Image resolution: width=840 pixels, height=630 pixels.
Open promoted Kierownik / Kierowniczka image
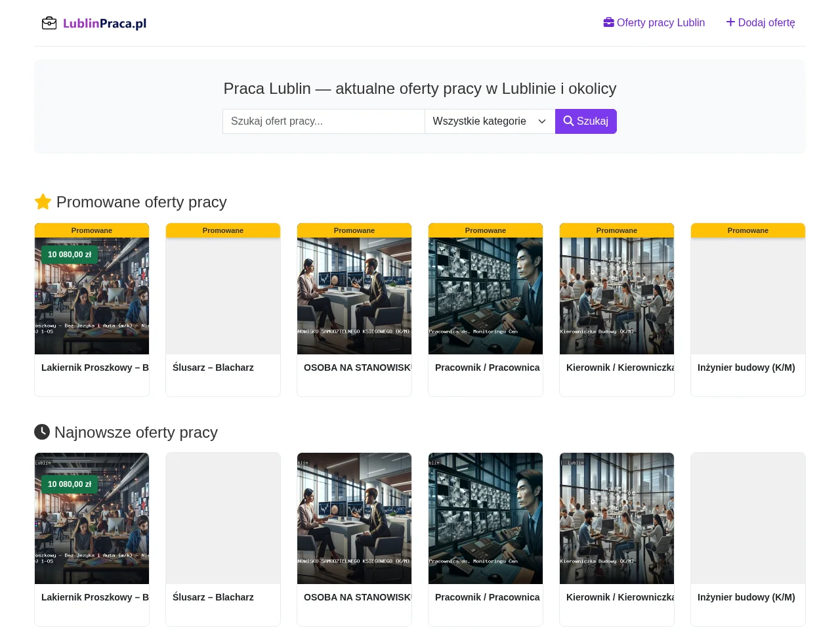[617, 296]
